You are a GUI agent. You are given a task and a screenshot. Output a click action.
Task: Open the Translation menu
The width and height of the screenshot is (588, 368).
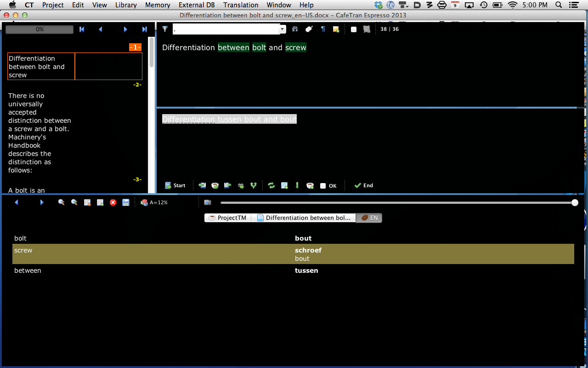coord(241,5)
